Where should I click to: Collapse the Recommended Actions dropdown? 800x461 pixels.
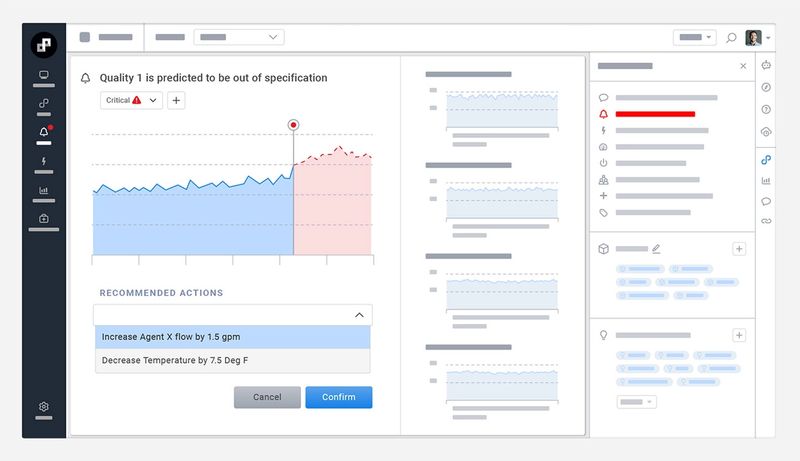(x=359, y=315)
